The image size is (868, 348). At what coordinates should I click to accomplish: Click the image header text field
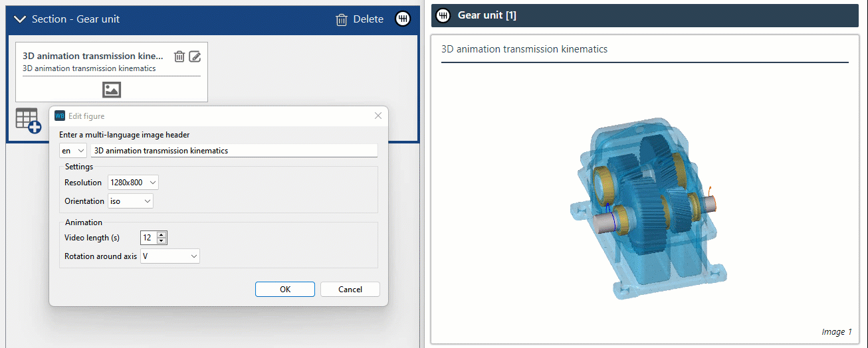[x=234, y=151]
